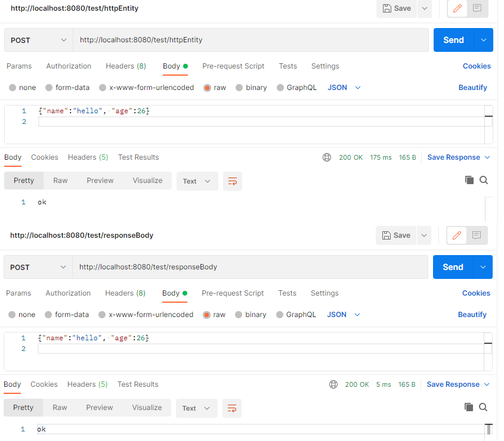The width and height of the screenshot is (504, 441).
Task: Select binary body type in httpEntity request
Action: pos(239,88)
